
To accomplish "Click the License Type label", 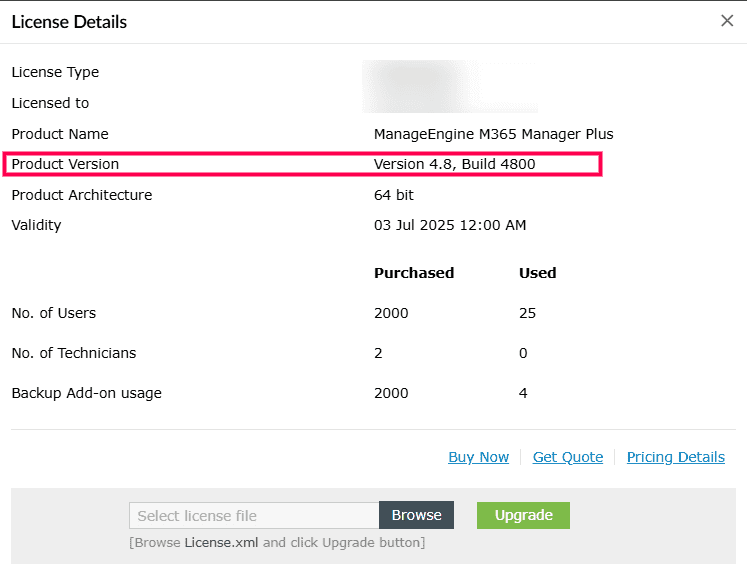I will pyautogui.click(x=55, y=72).
